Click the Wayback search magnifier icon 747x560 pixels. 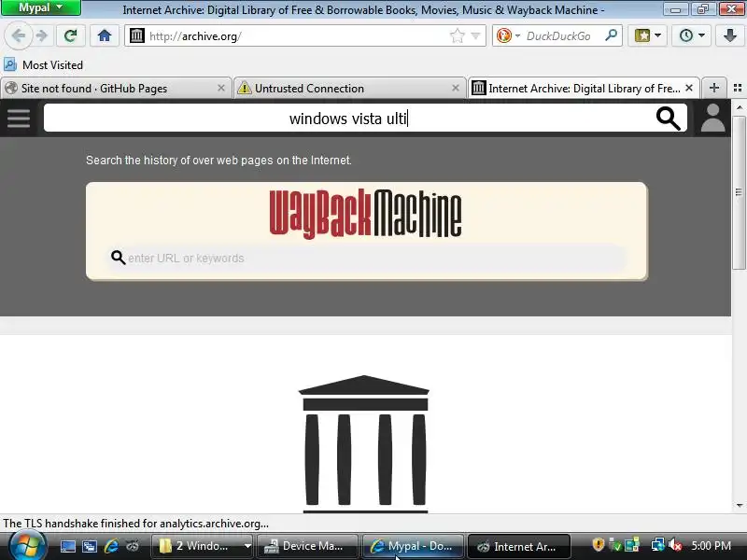tap(118, 258)
